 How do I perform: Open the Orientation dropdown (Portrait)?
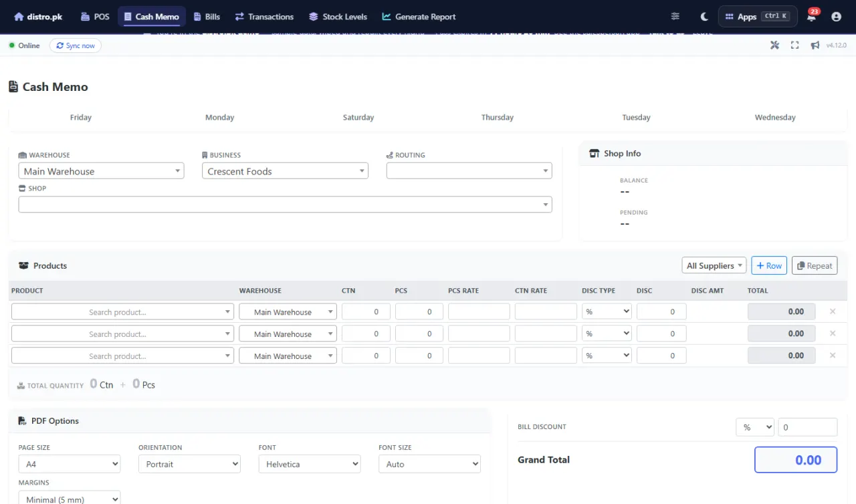189,464
